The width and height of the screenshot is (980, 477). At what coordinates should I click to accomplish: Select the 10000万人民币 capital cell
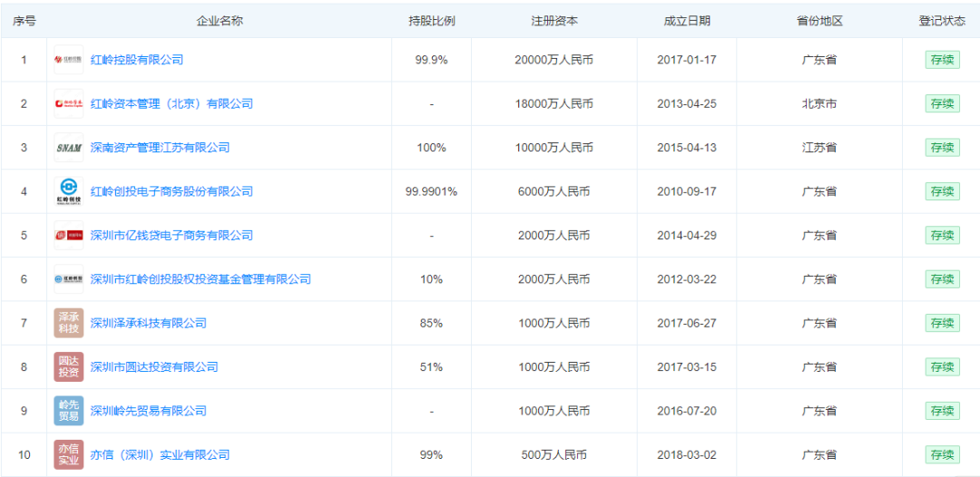(x=554, y=148)
